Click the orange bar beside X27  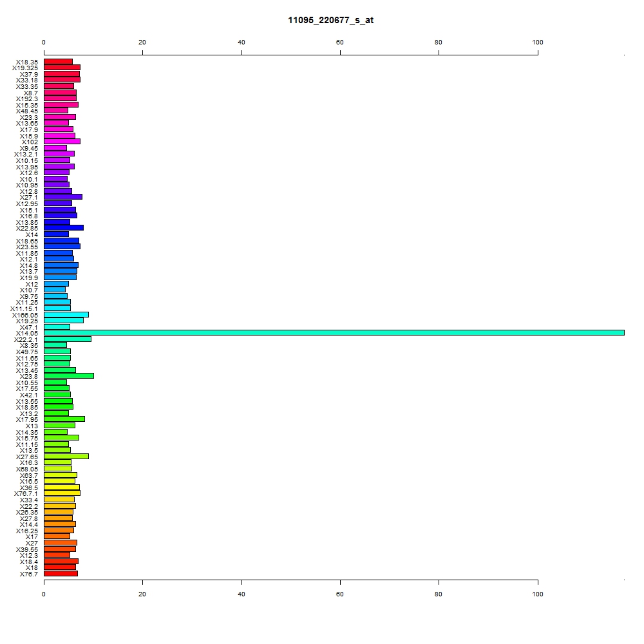(x=61, y=542)
